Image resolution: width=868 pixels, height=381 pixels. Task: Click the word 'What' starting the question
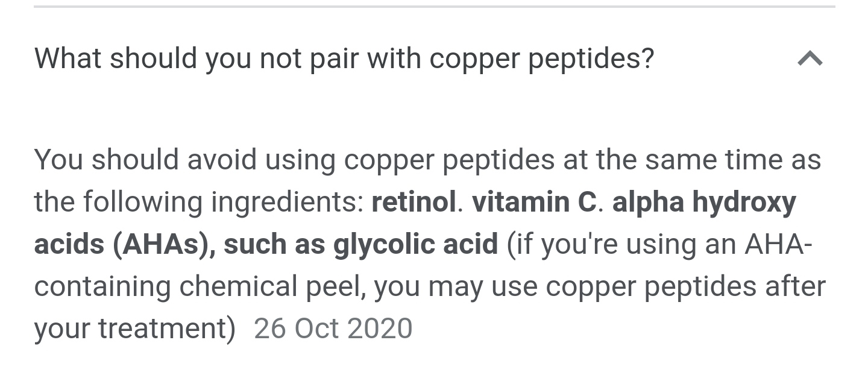[68, 58]
